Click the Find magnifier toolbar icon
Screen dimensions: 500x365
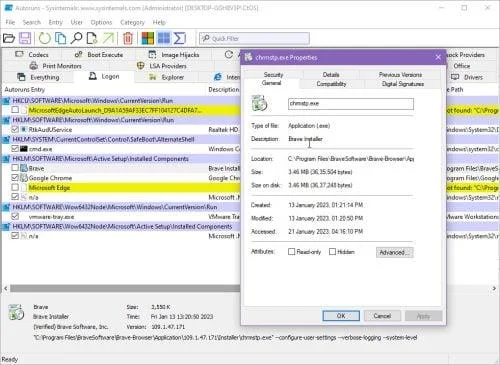click(x=76, y=39)
